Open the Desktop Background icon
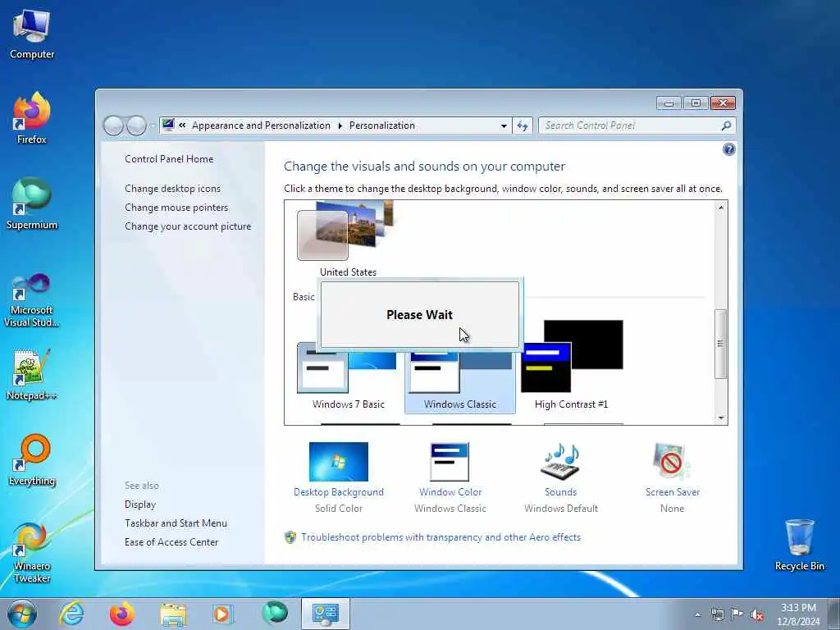This screenshot has width=840, height=630. pyautogui.click(x=339, y=461)
